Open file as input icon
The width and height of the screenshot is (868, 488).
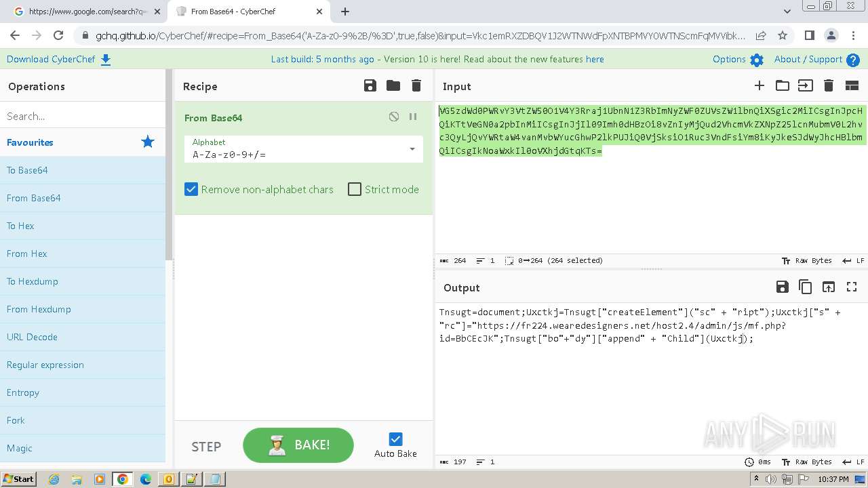click(805, 85)
